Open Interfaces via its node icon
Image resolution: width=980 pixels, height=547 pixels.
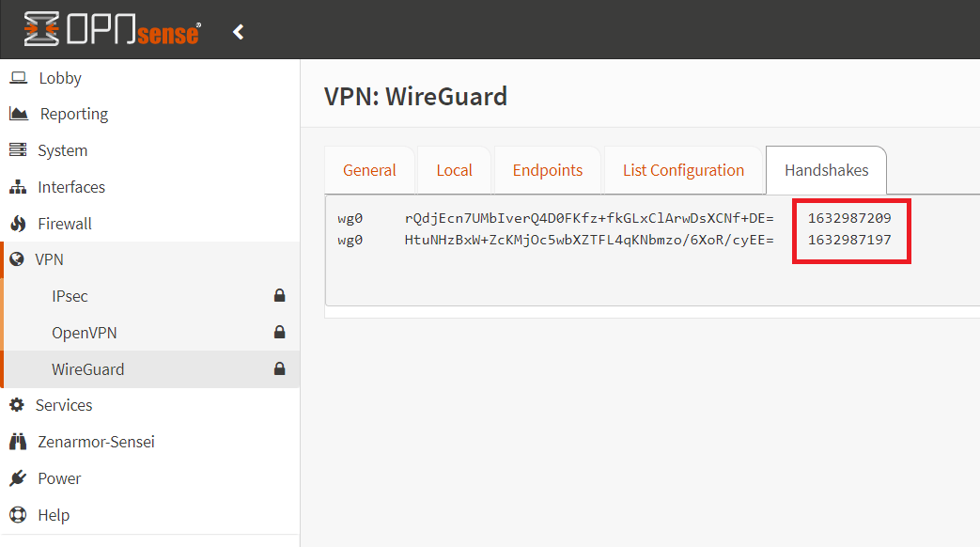[x=21, y=186]
